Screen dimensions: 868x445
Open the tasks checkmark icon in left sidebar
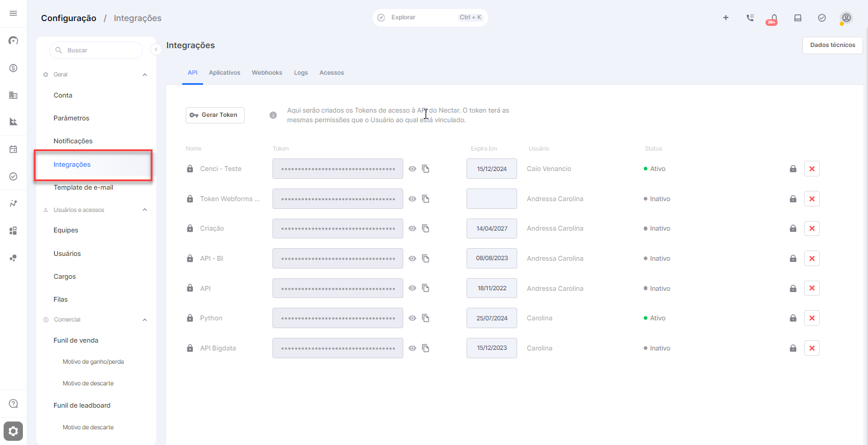(x=13, y=176)
